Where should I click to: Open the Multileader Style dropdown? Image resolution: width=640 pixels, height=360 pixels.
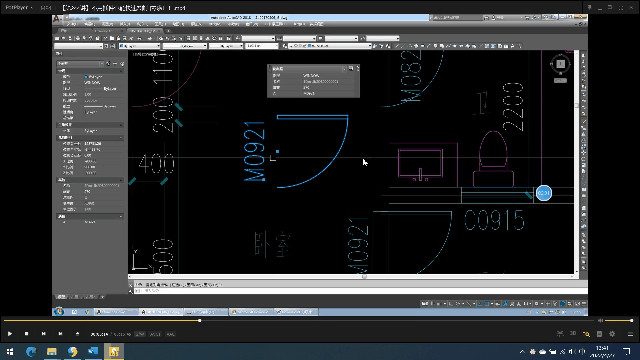click(382, 38)
